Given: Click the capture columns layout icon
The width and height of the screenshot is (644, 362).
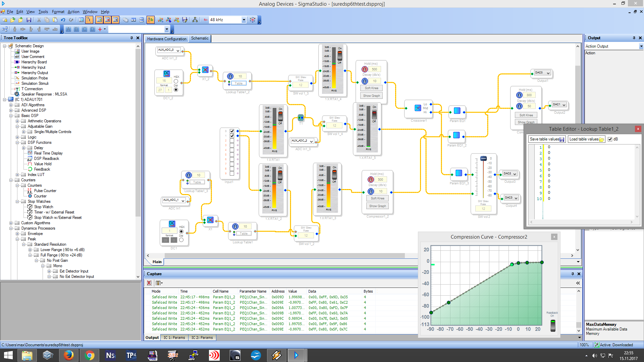Looking at the screenshot, I should click(x=159, y=283).
